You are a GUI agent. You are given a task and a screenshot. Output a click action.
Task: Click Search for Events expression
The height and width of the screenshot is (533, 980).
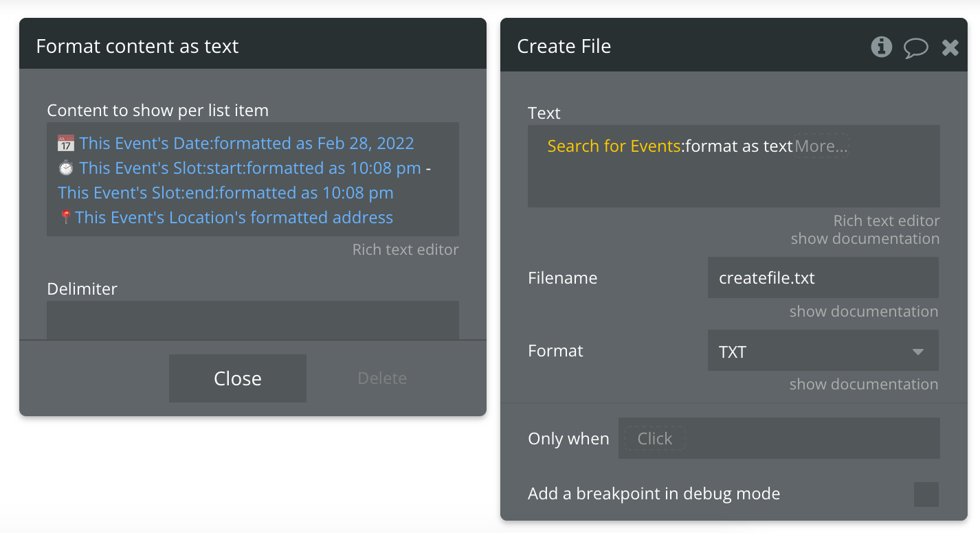[614, 146]
